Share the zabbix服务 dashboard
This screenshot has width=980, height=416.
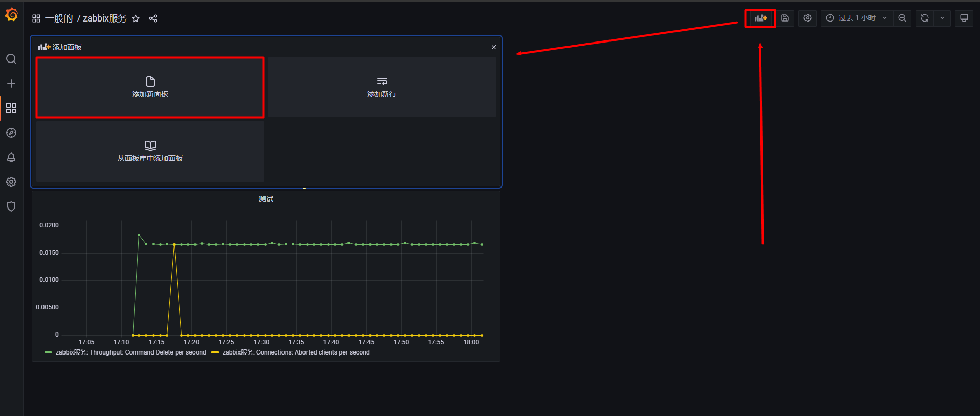point(153,18)
